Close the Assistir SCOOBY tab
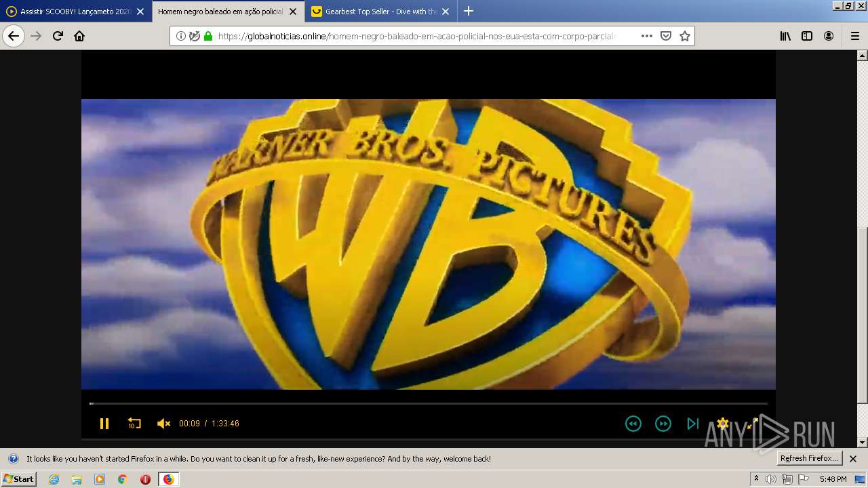 pyautogui.click(x=140, y=12)
